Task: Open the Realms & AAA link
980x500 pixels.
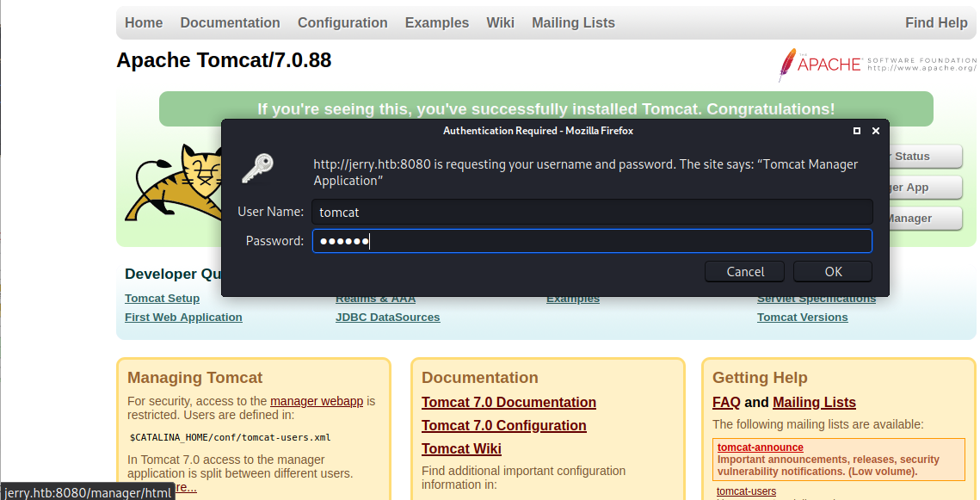Action: tap(376, 298)
